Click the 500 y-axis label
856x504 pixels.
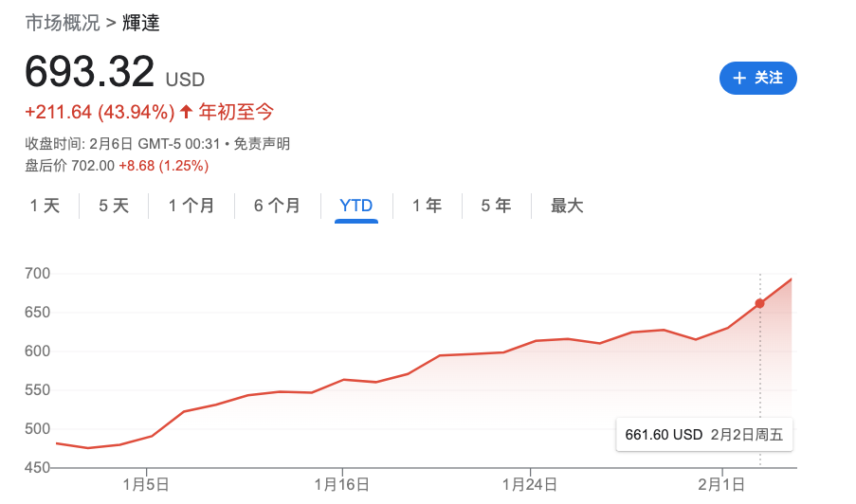(37, 429)
